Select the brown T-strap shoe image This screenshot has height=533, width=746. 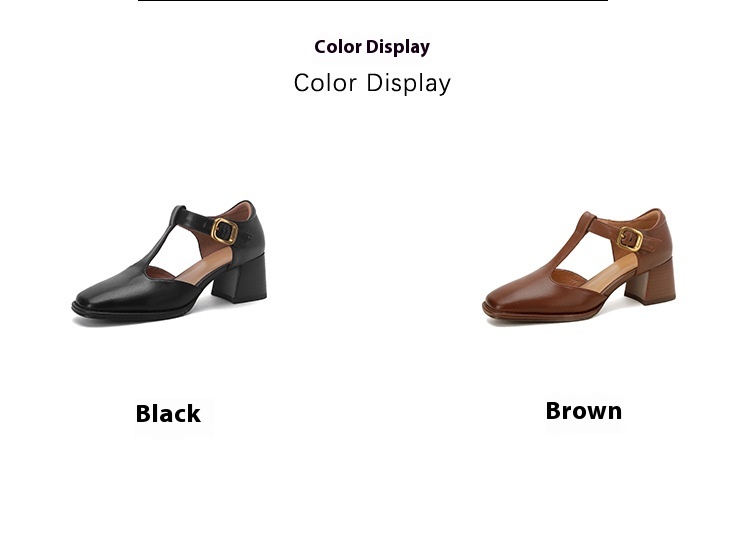tap(579, 266)
